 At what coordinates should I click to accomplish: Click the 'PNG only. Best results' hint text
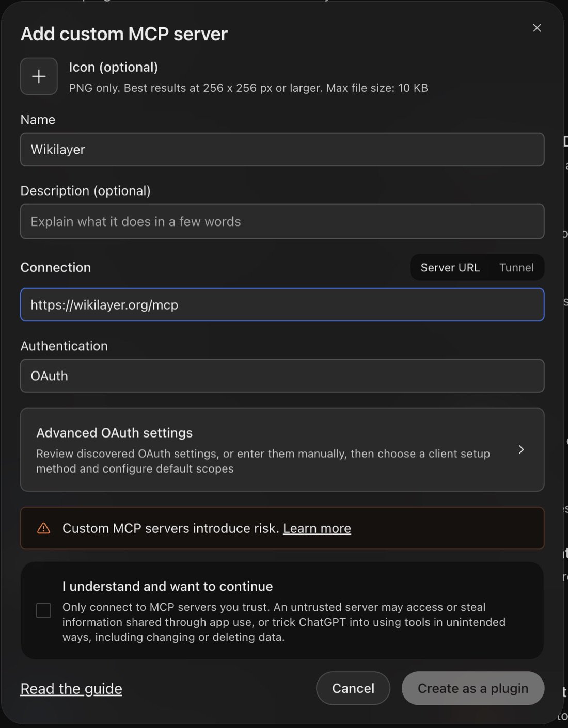(248, 88)
